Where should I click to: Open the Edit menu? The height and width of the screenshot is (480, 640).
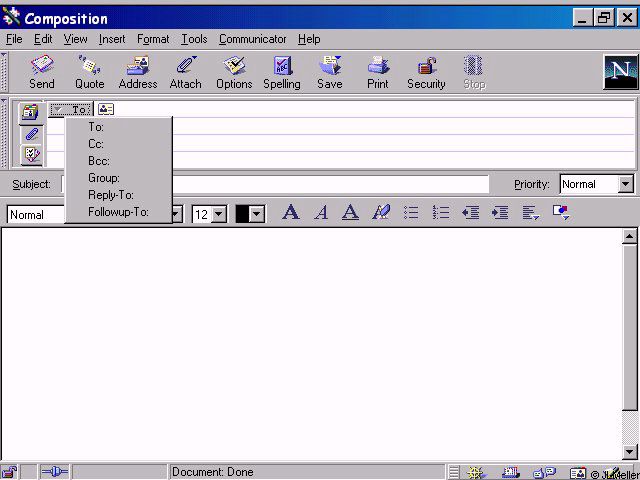pos(43,39)
